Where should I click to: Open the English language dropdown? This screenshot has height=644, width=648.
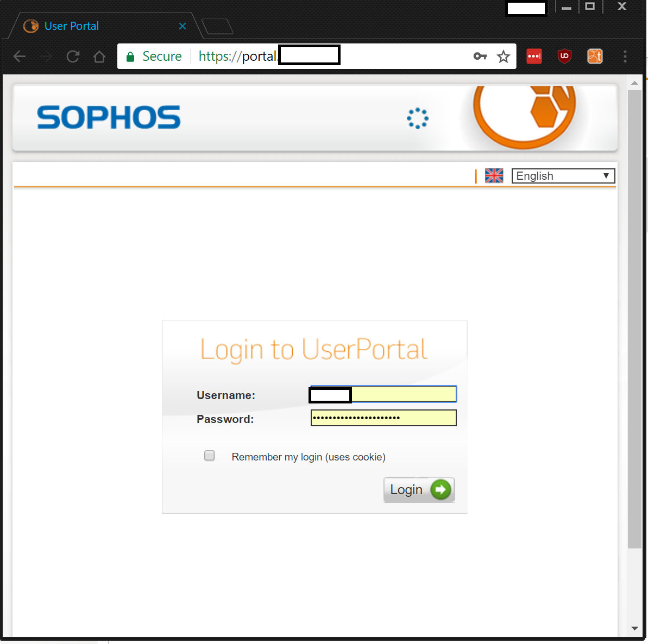click(563, 176)
